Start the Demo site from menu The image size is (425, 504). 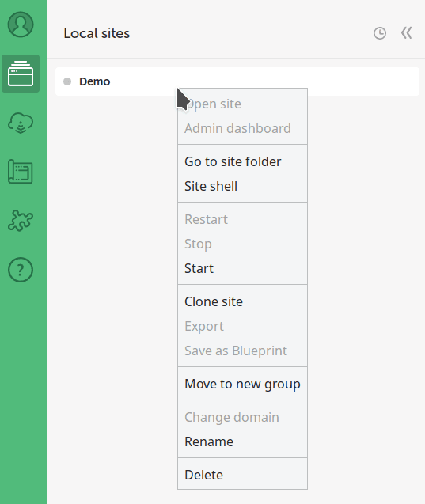coord(199,268)
